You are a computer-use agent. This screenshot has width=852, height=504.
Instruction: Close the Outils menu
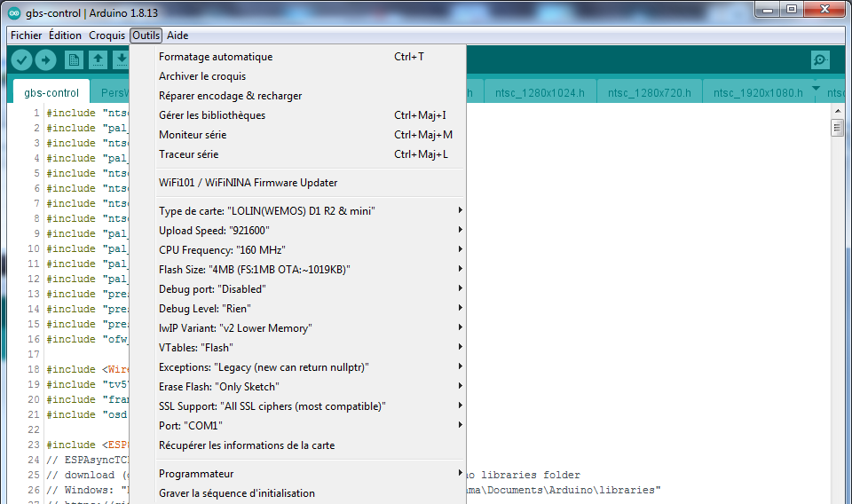click(146, 35)
